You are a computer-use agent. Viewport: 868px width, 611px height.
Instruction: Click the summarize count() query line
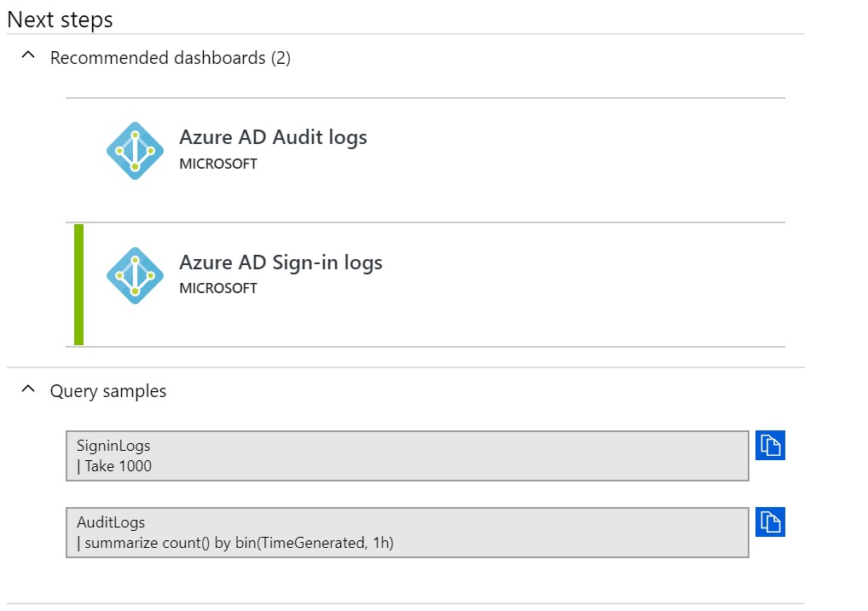(x=234, y=543)
